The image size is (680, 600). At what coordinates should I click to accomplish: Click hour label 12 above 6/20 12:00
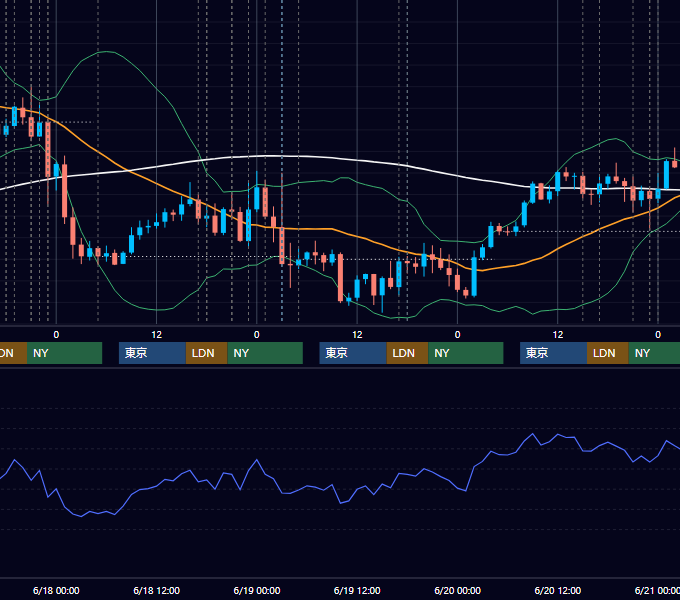(x=558, y=335)
